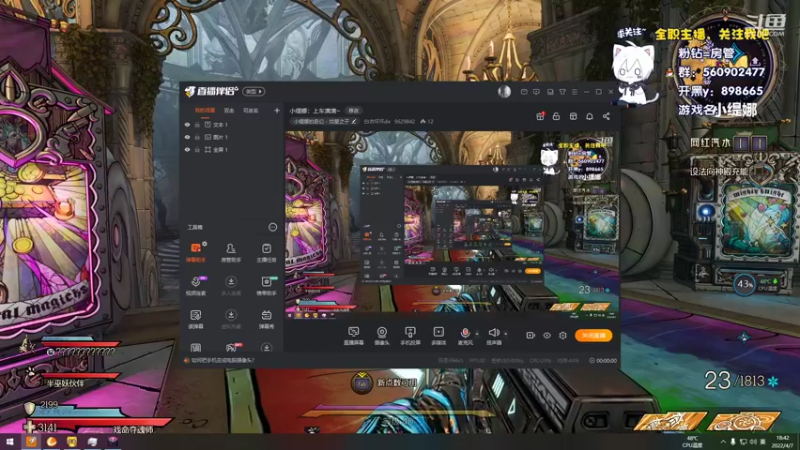Share the live room
The image size is (800, 450).
coord(606,116)
